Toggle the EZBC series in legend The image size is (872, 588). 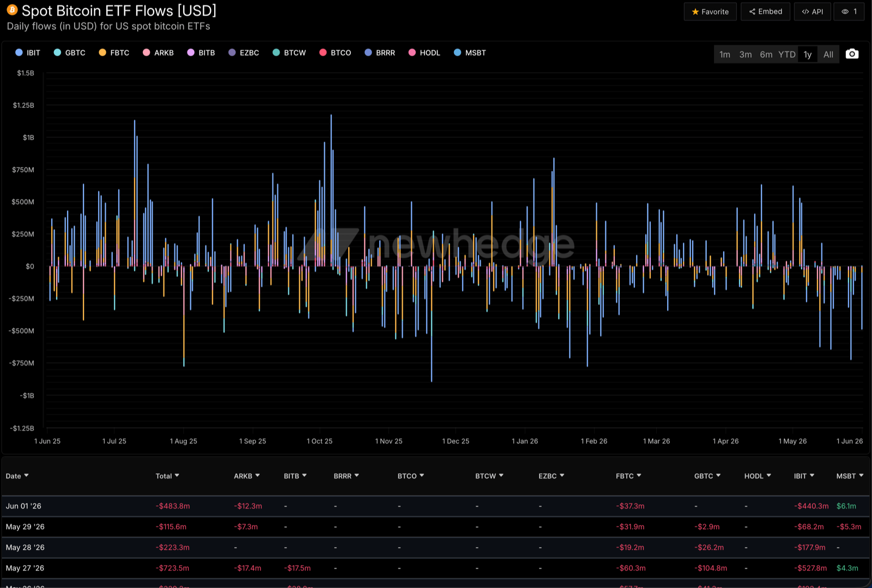[244, 53]
